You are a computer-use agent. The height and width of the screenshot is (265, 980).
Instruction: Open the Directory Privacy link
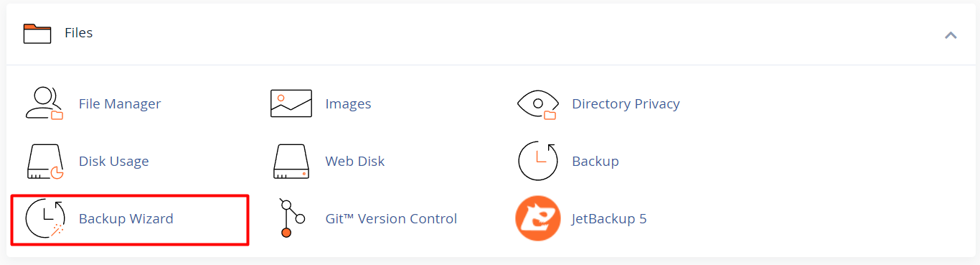tap(626, 104)
